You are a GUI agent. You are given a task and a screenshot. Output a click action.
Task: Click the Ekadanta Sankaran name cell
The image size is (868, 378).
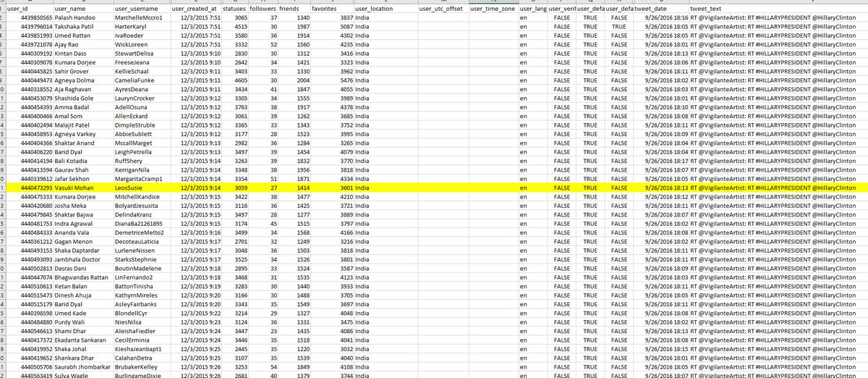point(83,339)
